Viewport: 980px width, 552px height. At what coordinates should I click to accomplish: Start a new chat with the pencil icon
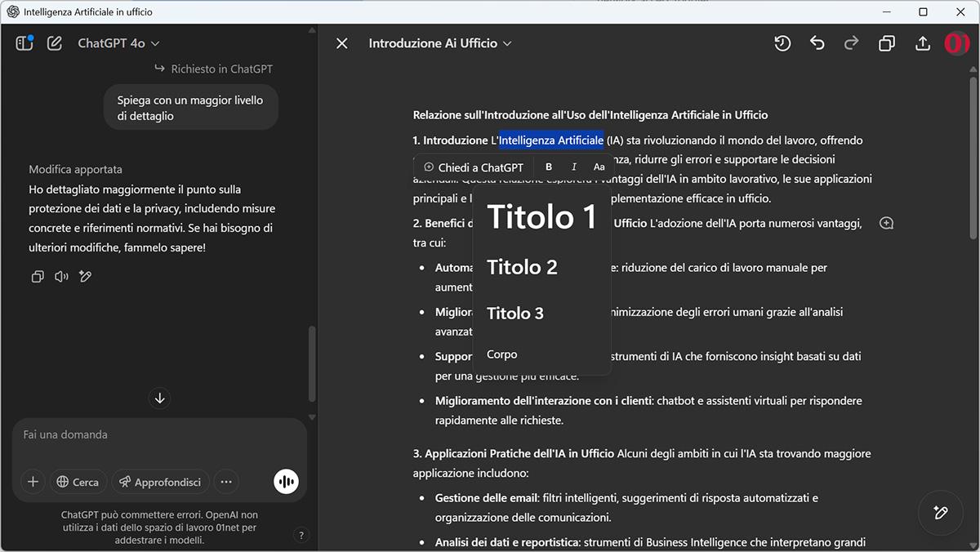pos(55,43)
